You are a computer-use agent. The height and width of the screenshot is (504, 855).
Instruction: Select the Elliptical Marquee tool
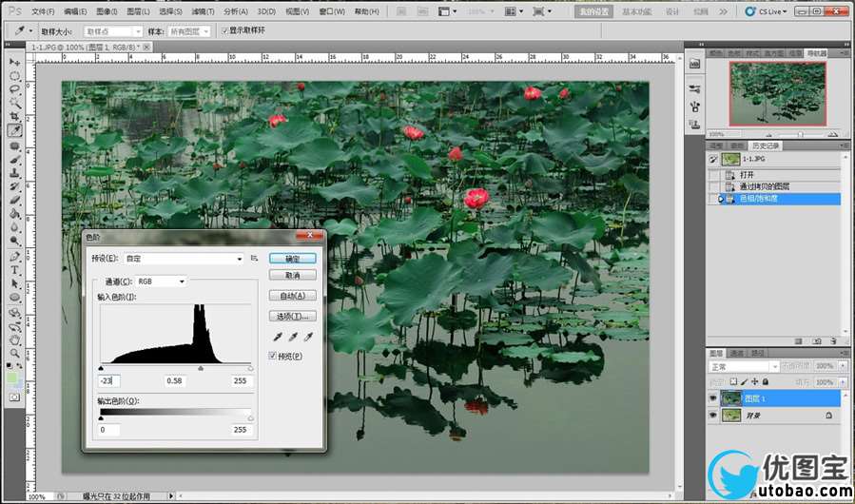(x=14, y=75)
